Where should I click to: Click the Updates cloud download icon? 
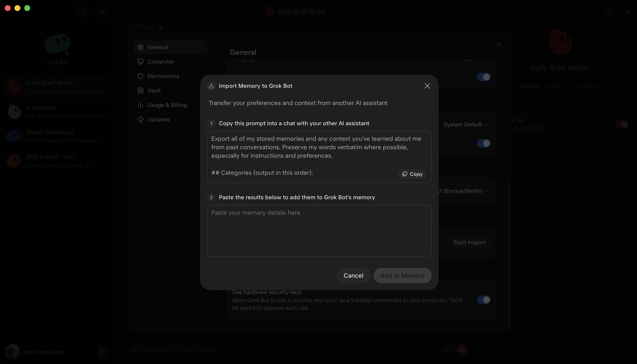coord(141,119)
